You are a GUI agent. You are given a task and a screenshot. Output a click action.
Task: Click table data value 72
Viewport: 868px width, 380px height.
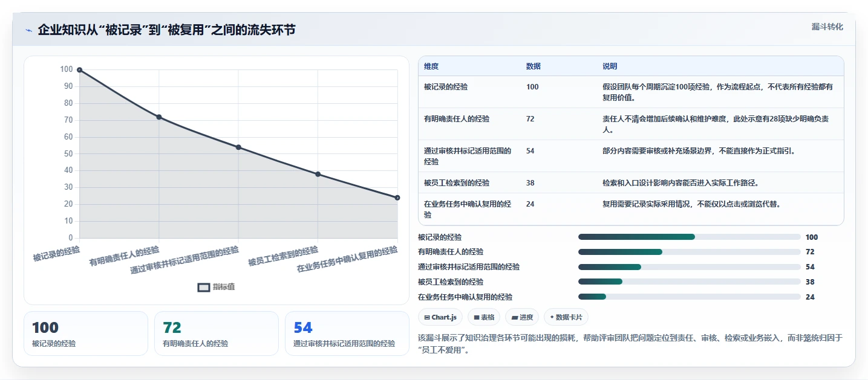pos(530,119)
